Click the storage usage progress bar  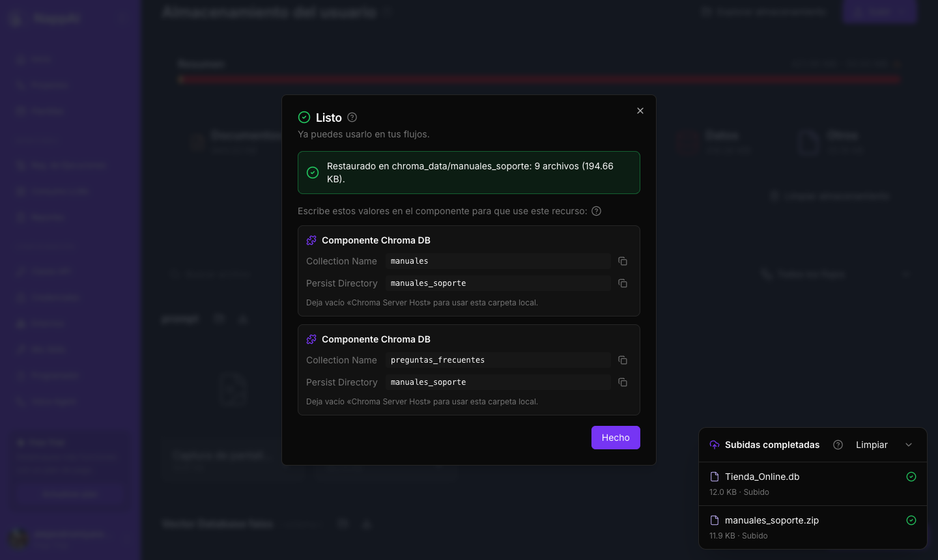pos(539,79)
